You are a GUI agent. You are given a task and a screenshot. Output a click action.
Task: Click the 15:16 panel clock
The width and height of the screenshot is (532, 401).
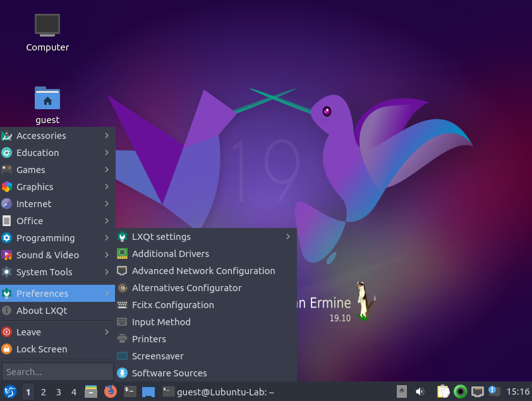click(x=517, y=392)
